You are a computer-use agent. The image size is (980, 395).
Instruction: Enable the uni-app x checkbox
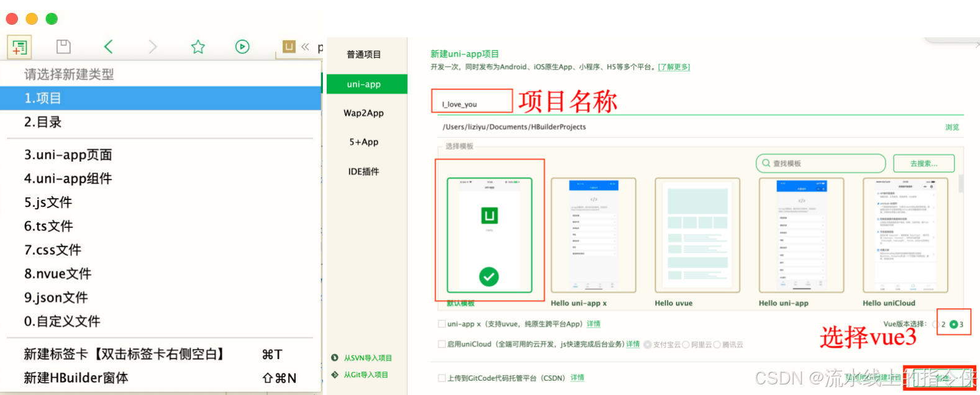pos(442,324)
